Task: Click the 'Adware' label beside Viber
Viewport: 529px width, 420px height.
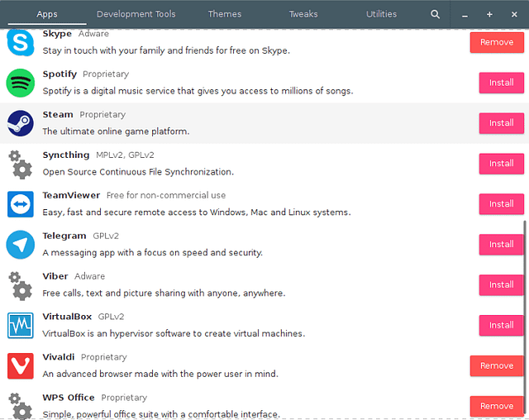Action: pos(89,276)
